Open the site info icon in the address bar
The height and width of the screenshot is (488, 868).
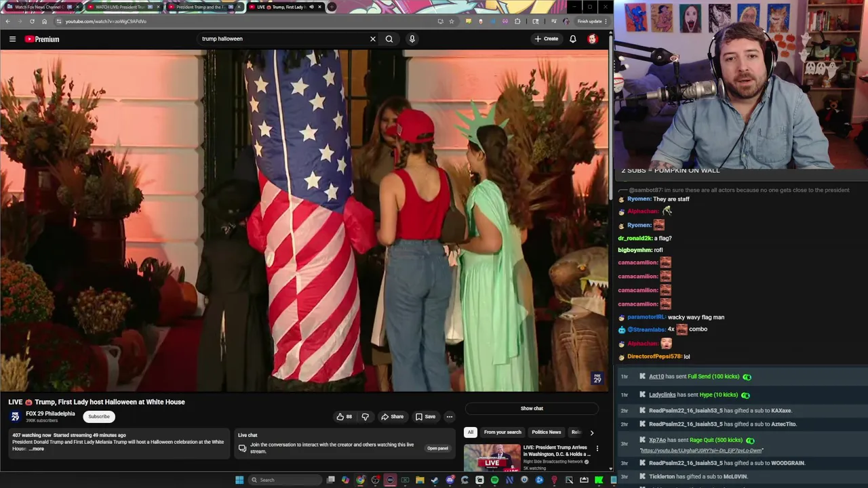[58, 21]
